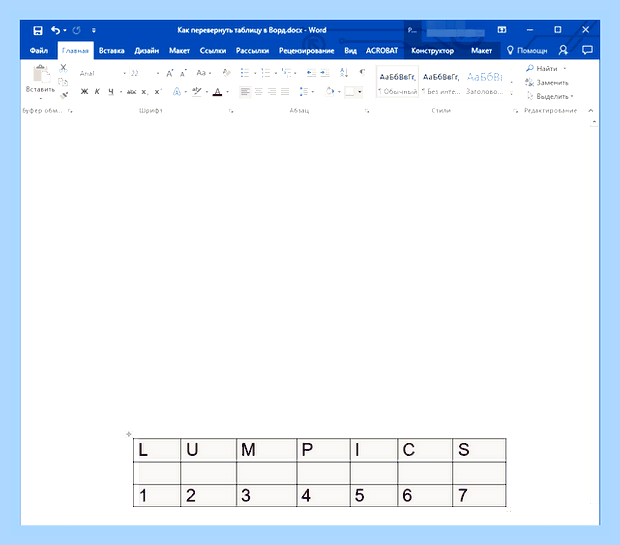The width and height of the screenshot is (620, 545).
Task: Open the Файл tab
Action: point(39,51)
